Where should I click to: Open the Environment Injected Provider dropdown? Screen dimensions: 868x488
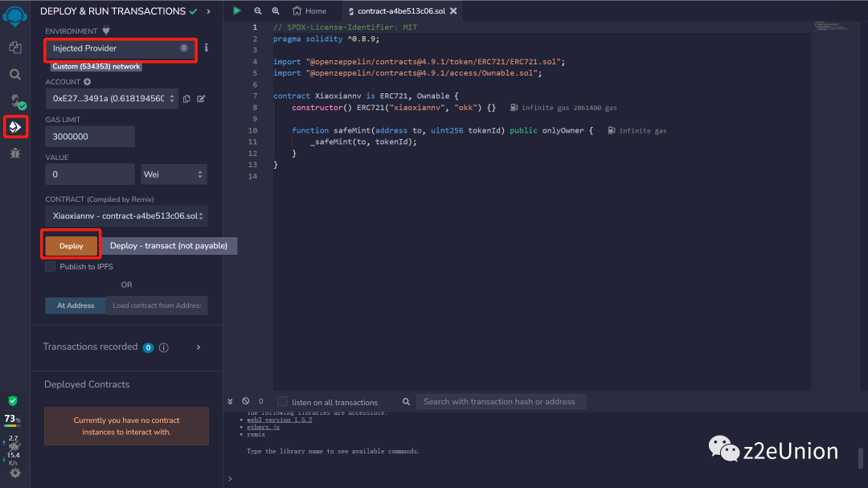click(120, 49)
